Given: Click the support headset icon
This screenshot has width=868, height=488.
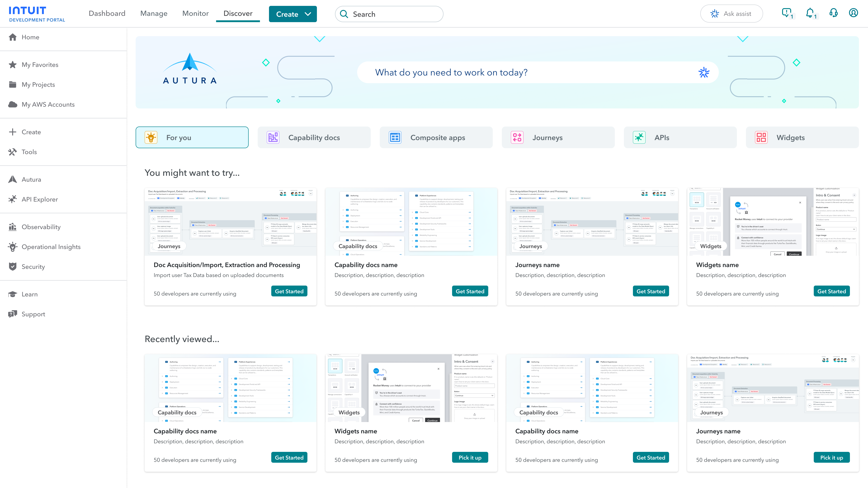Looking at the screenshot, I should [833, 13].
